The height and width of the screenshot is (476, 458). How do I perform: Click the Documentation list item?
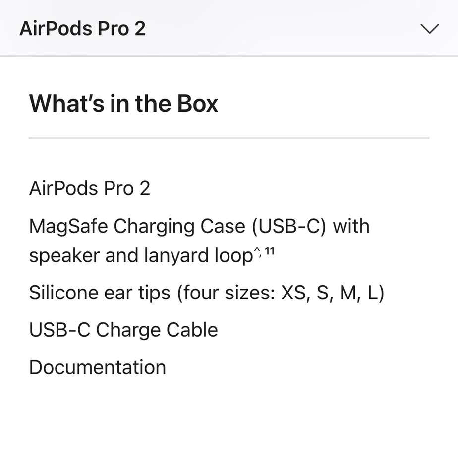tap(97, 367)
